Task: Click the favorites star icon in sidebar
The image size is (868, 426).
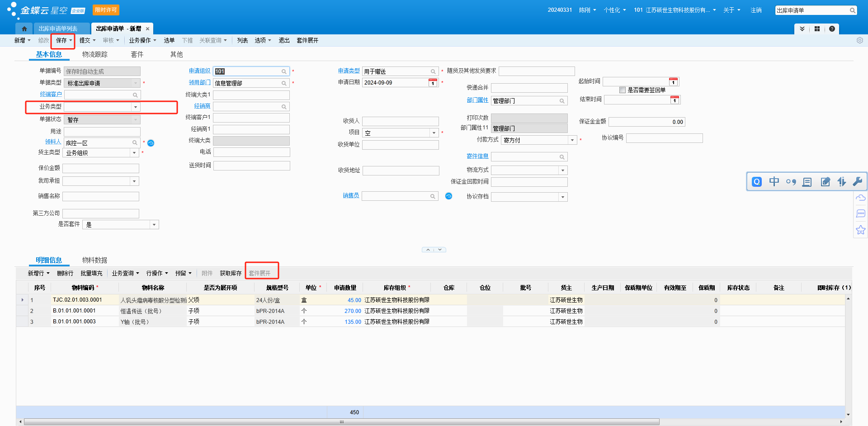Action: pos(860,230)
